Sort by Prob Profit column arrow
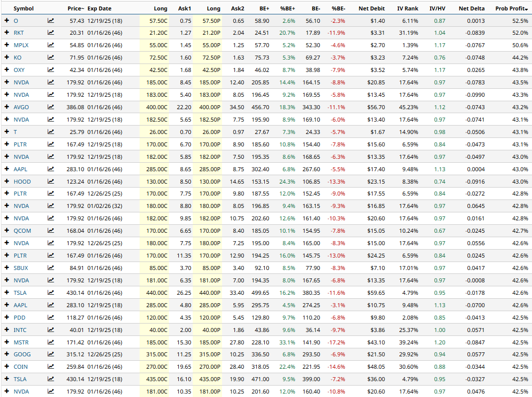Viewport: 532px width, 397px height. [x=527, y=9]
